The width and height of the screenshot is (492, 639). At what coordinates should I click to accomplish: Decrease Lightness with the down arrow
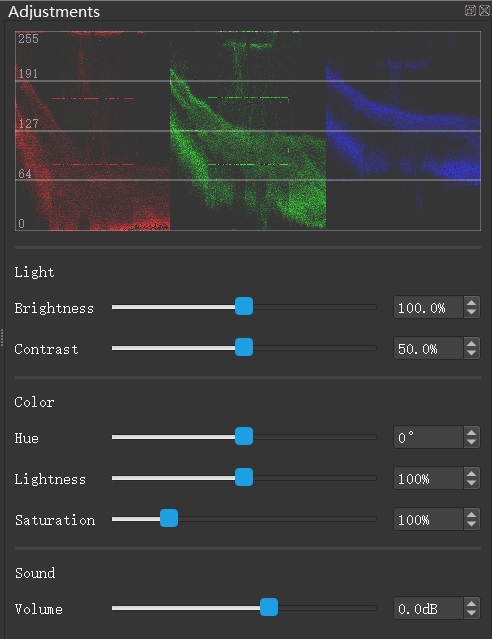point(472,483)
